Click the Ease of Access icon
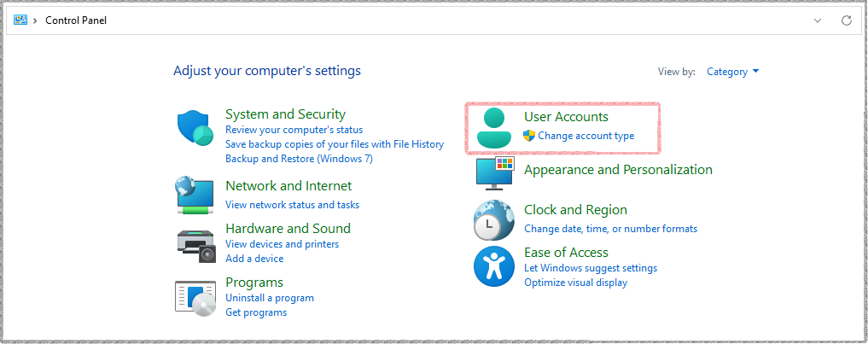 pos(494,266)
